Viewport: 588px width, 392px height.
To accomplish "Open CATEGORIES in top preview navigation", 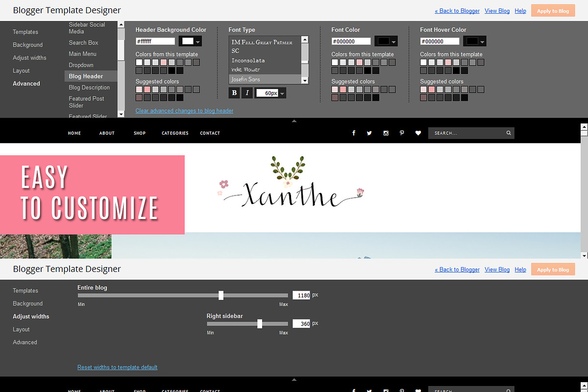I will pos(175,133).
